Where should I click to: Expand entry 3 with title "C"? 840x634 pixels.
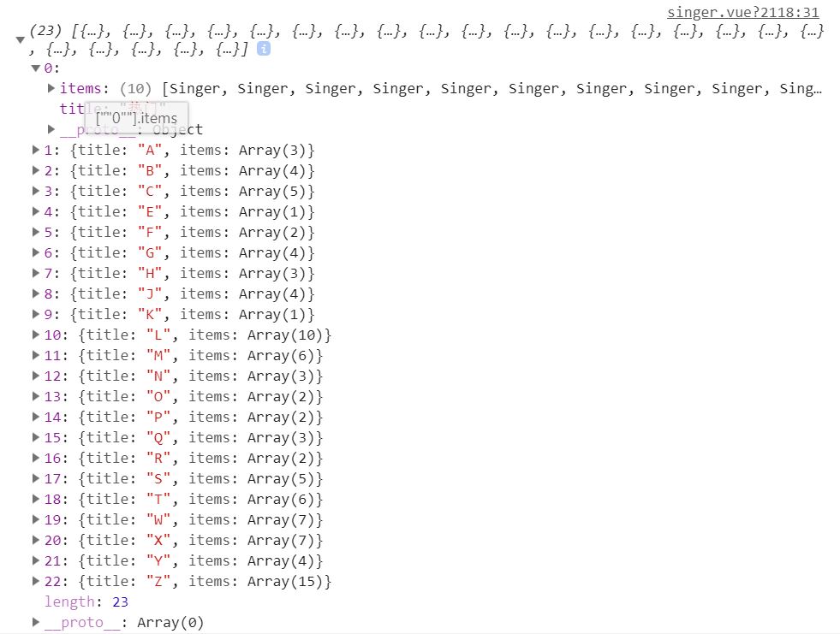pyautogui.click(x=36, y=191)
